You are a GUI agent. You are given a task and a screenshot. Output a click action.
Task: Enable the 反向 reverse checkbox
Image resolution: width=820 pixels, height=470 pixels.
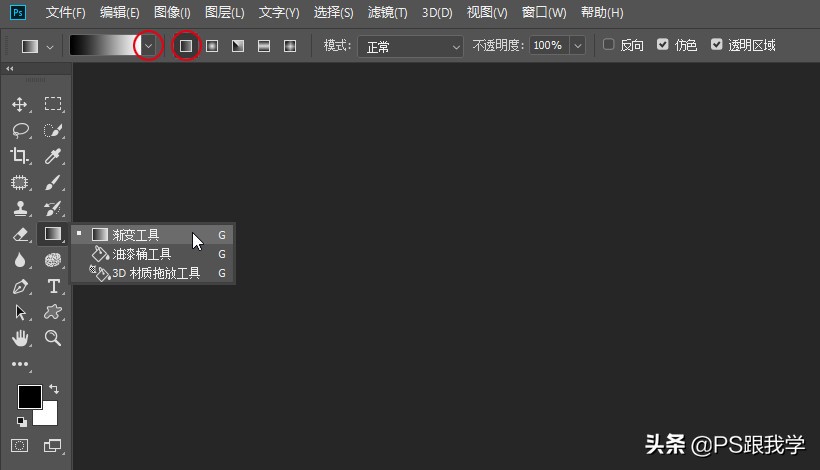pyautogui.click(x=608, y=44)
